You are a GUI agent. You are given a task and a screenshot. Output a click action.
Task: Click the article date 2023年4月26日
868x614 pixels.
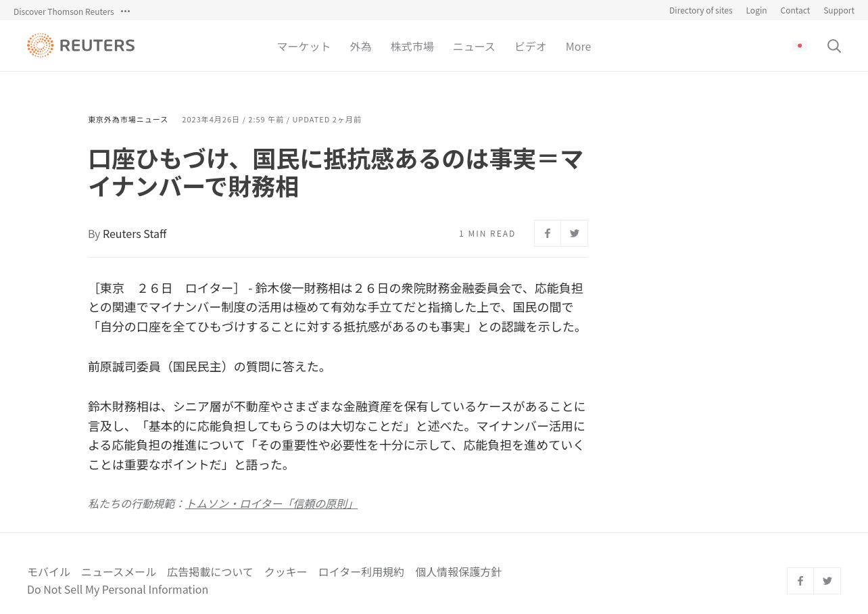tap(211, 120)
